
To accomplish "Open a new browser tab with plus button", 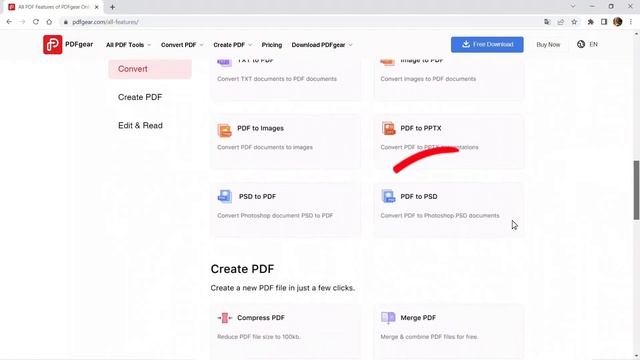I will 112,7.
